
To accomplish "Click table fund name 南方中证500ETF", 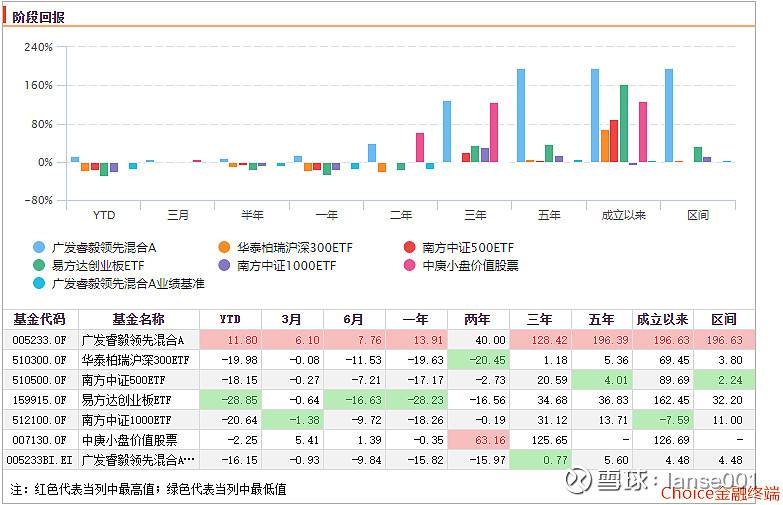I will [x=123, y=380].
